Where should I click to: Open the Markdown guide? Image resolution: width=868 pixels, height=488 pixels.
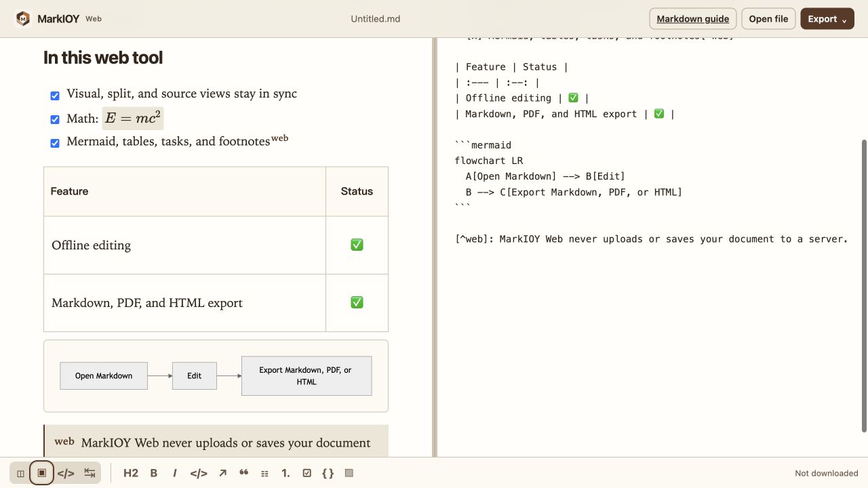tap(693, 19)
